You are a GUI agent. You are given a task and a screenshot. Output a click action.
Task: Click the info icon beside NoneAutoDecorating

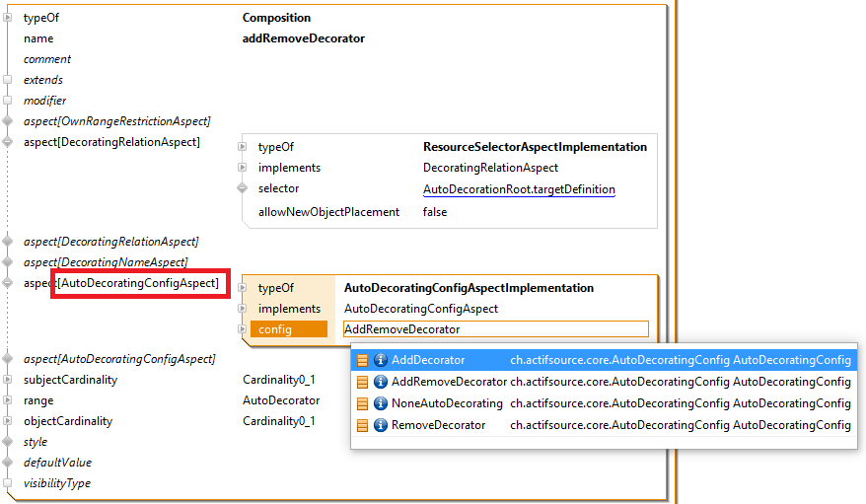(x=381, y=403)
